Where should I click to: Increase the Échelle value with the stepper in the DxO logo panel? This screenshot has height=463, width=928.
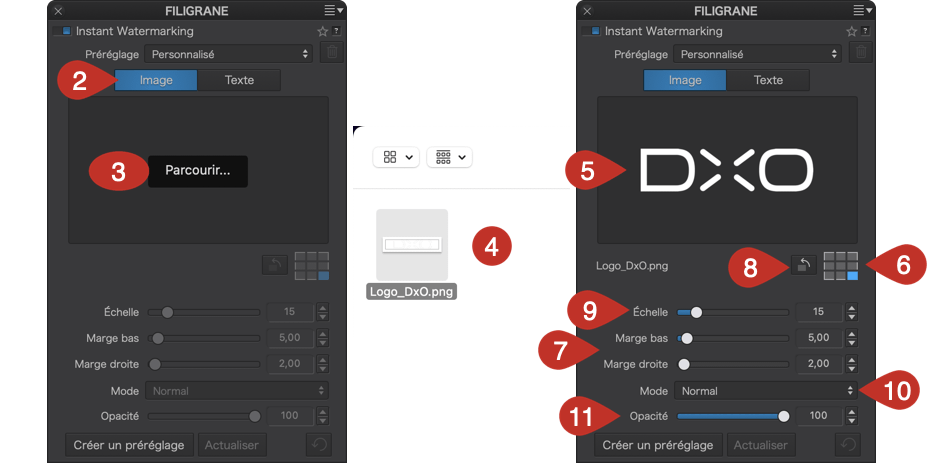coord(852,307)
